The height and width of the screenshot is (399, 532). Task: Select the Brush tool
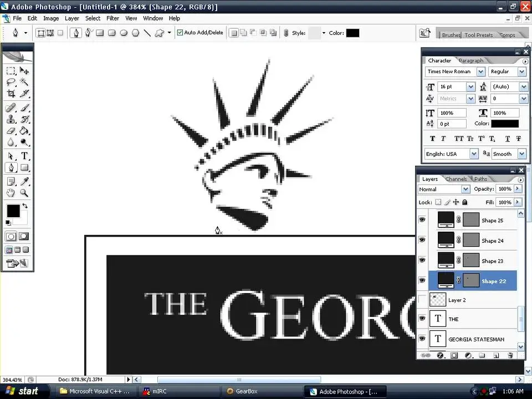24,108
